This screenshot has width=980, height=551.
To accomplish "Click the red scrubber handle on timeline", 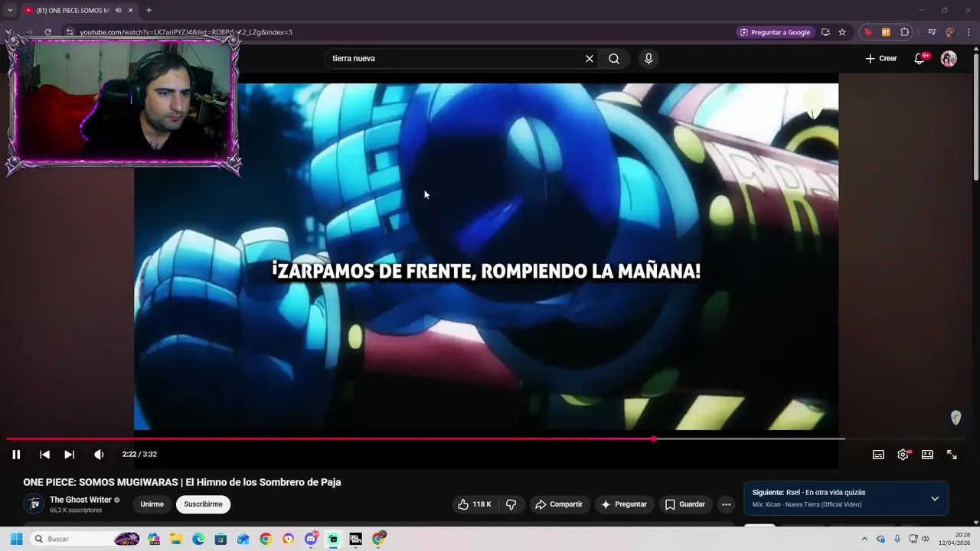I will click(x=653, y=439).
